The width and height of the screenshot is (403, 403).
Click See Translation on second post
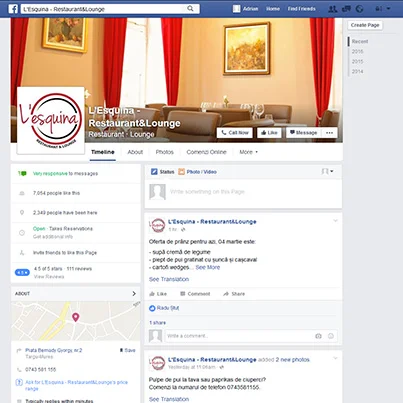click(x=169, y=399)
